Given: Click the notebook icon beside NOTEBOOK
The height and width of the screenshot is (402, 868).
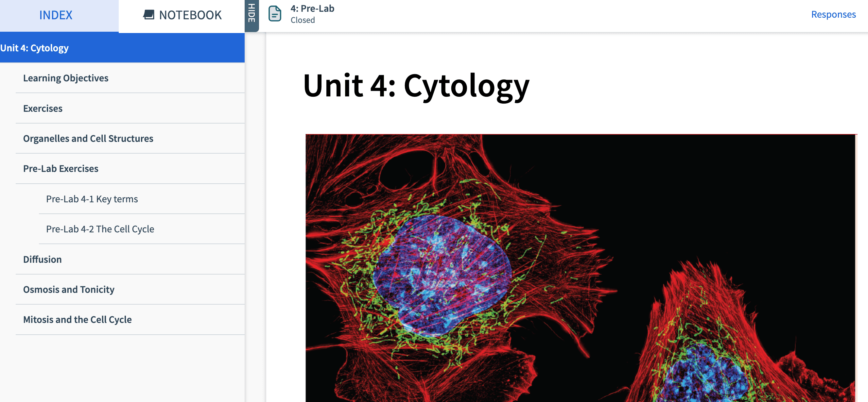Looking at the screenshot, I should pos(148,14).
